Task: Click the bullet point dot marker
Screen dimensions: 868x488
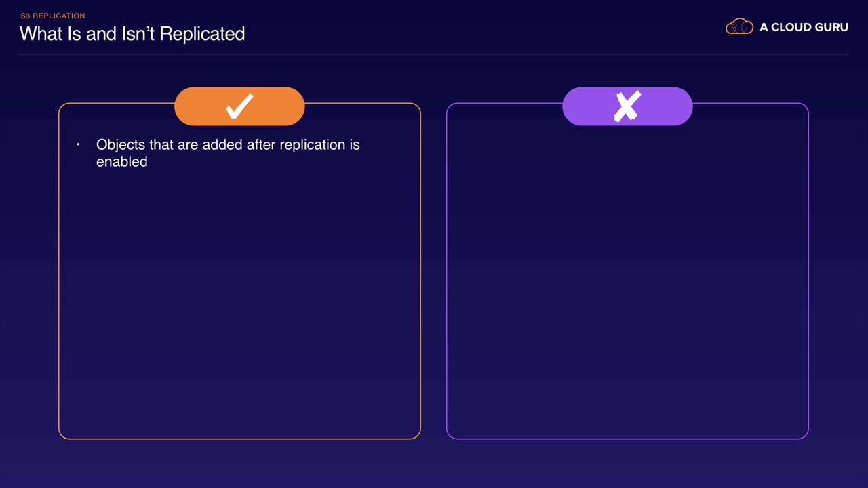Action: [79, 144]
